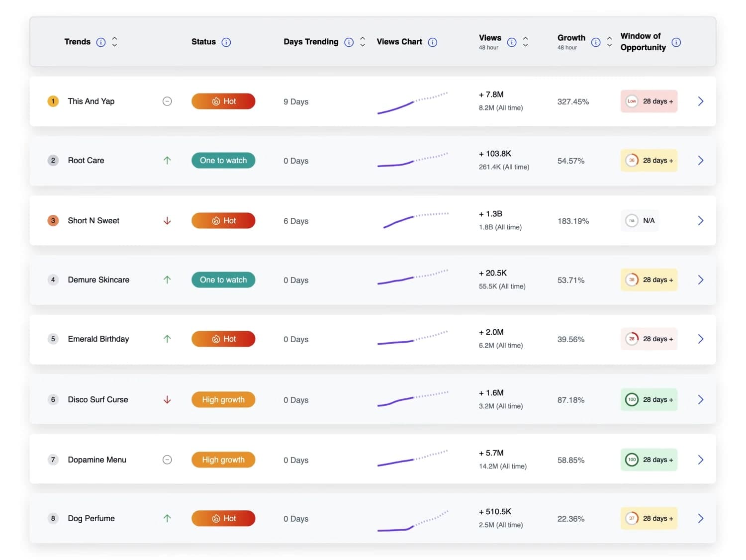Click the info icon next to Status
The width and height of the screenshot is (746, 560).
coord(226,42)
